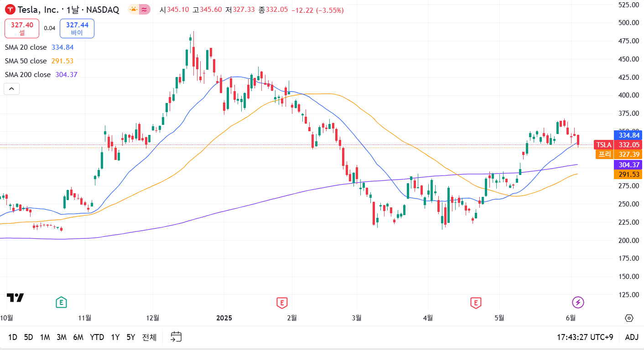Click the 저 327.33 low value
The width and height of the screenshot is (644, 350).
point(240,10)
